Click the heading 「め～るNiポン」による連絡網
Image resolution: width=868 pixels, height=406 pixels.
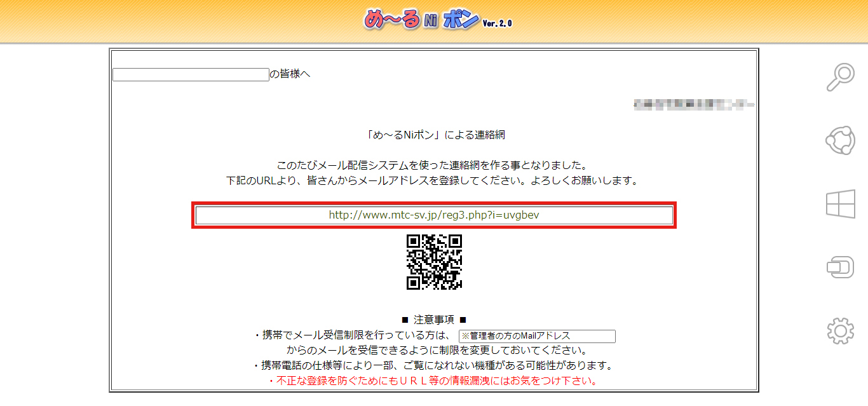[x=436, y=135]
